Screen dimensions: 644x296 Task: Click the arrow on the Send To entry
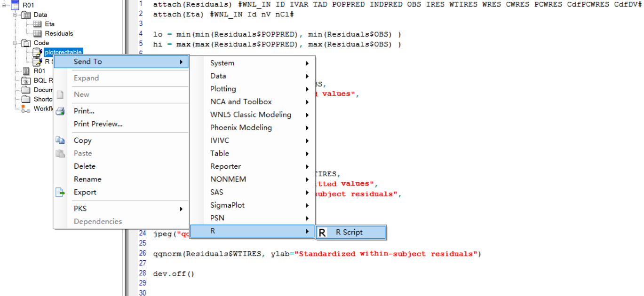[x=182, y=62]
